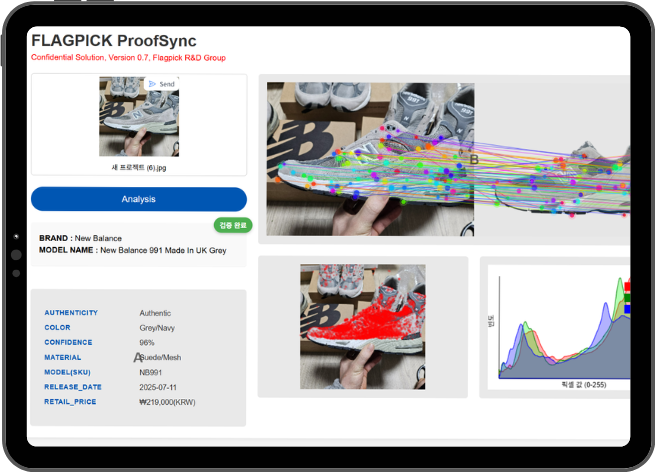Click the ₩219,000(KRW) price value

(167, 402)
